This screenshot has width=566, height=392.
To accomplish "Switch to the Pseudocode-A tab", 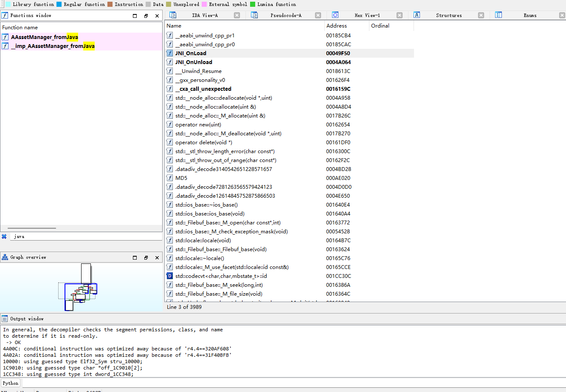I will [x=286, y=15].
